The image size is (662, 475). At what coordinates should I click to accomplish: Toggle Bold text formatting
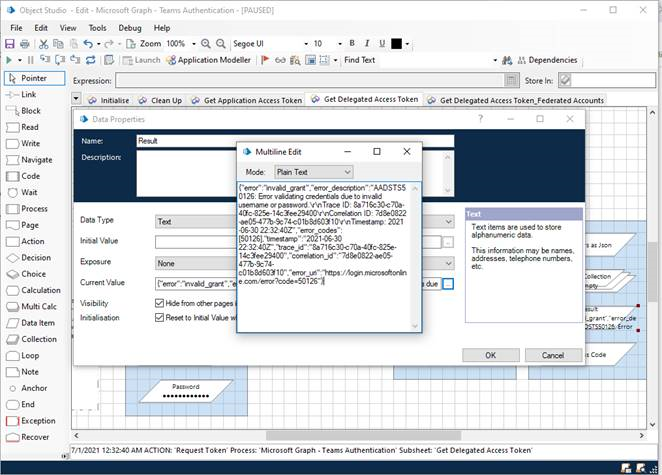354,44
